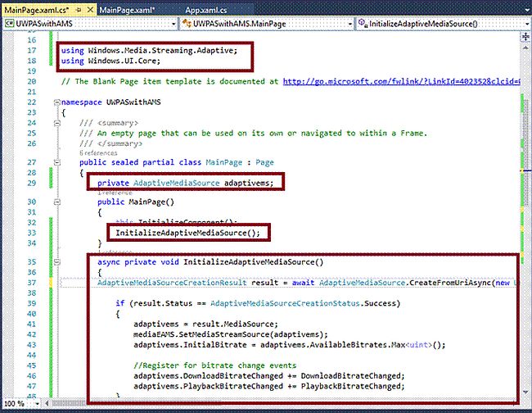Screen dimensions: 532x413
Task: Click the 'if (result.Status ==' condition line
Action: (x=258, y=303)
